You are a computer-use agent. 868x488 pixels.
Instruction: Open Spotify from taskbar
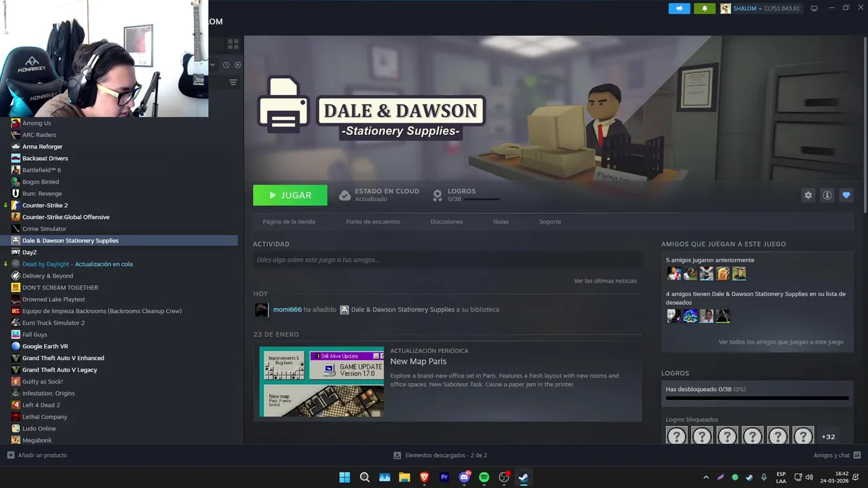point(484,477)
